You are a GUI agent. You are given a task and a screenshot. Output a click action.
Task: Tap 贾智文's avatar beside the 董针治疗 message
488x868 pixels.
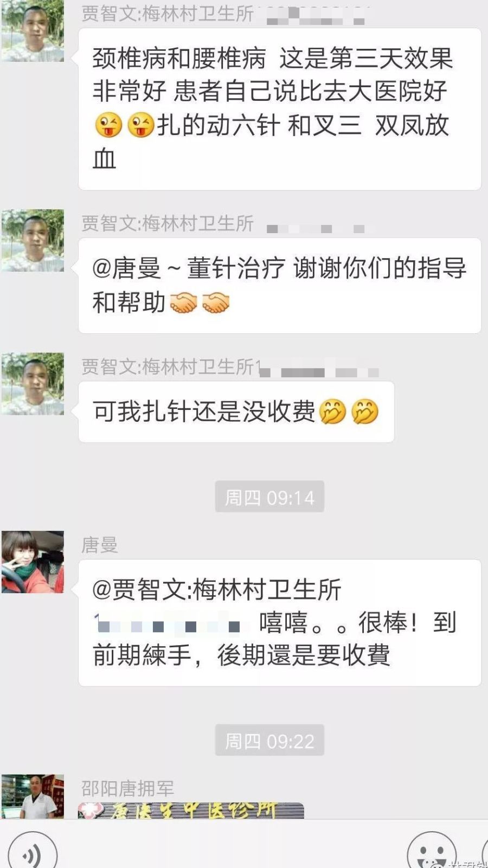[33, 240]
